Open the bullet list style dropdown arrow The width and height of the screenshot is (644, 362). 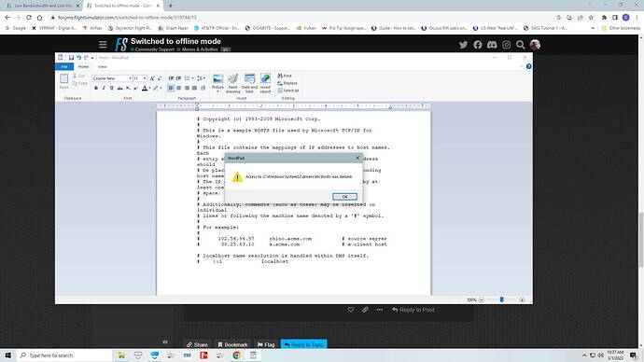click(192, 78)
